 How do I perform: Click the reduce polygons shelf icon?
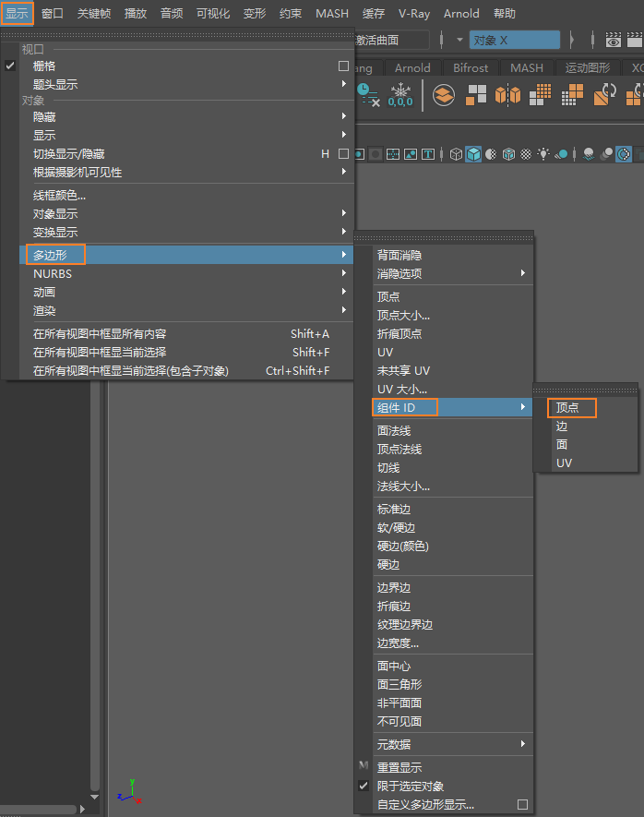[572, 95]
